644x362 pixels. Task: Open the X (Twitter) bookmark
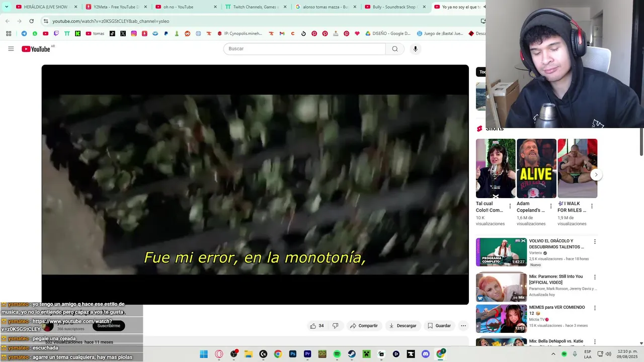coord(123,34)
